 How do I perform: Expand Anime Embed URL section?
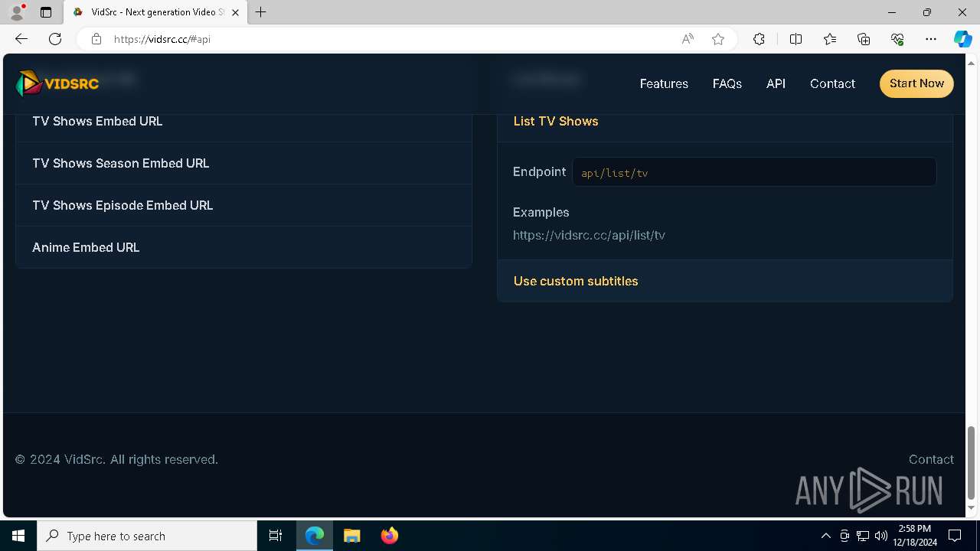(243, 247)
